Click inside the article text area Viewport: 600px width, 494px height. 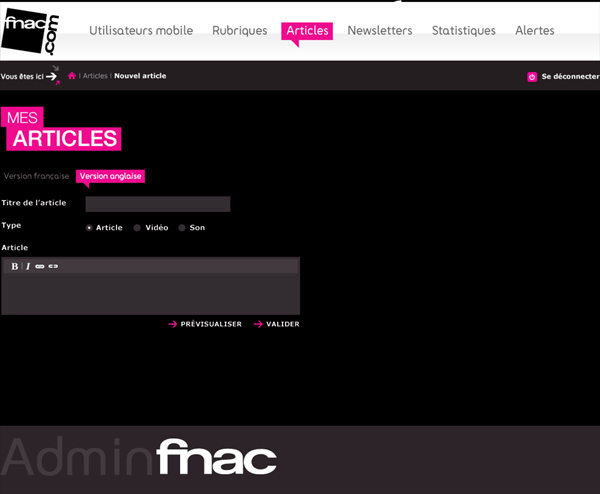tap(150, 294)
